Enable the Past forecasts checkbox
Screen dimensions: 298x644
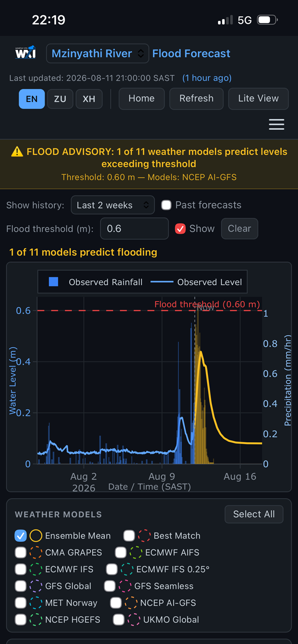coord(166,205)
